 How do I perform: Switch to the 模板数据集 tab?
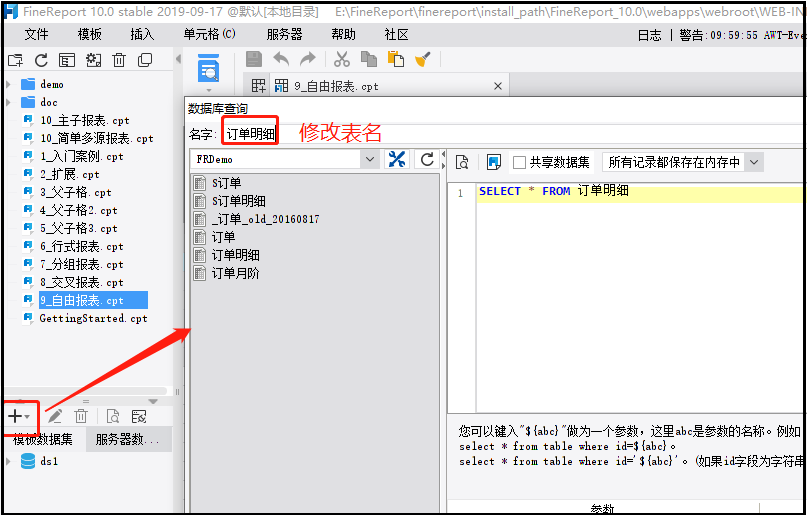click(x=43, y=440)
